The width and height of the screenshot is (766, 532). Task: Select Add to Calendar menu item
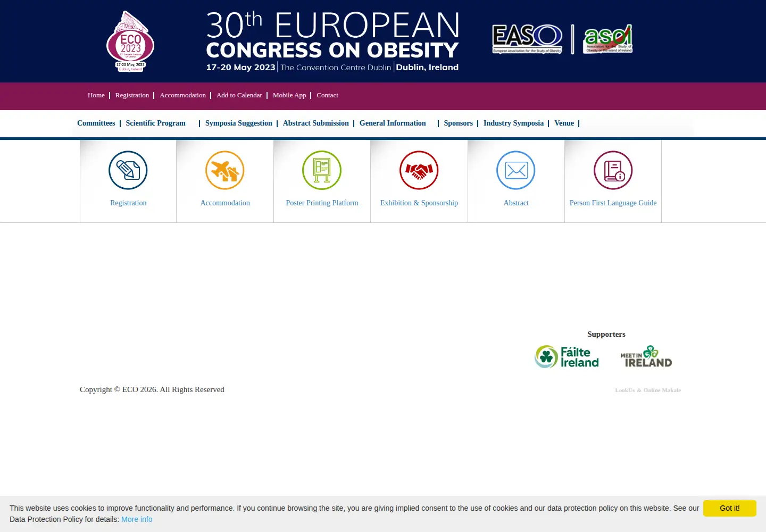(x=239, y=95)
